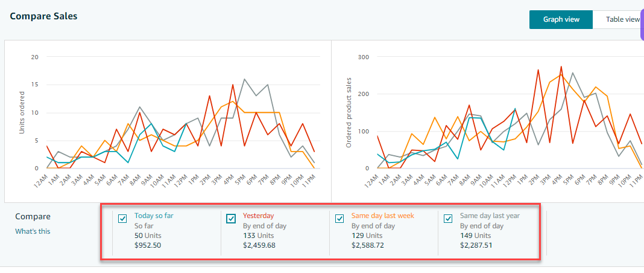Click the Compare label beside the legend
The width and height of the screenshot is (644, 273).
[x=33, y=216]
